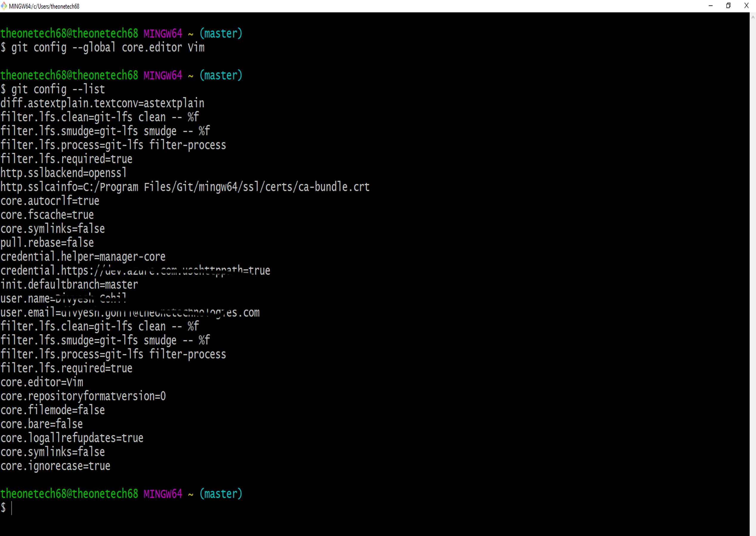Viewport: 756px width, 536px height.
Task: Click the core.editor=Vim output line
Action: click(x=41, y=382)
